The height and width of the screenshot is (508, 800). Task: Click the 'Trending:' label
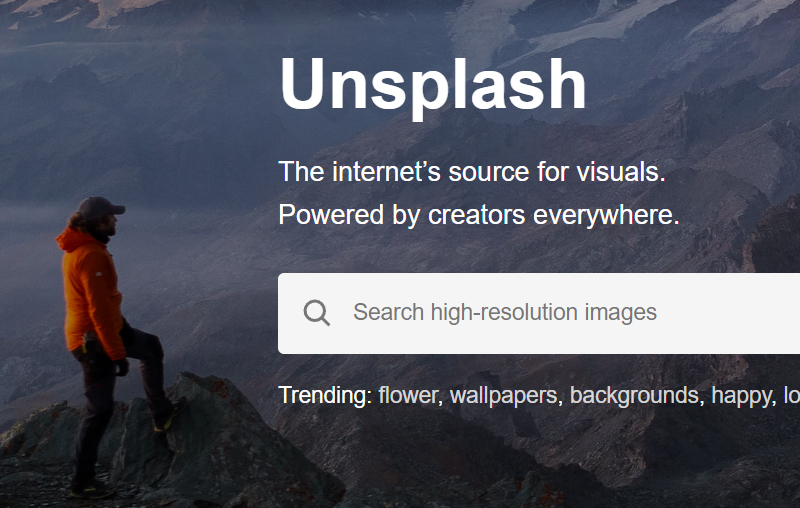(x=325, y=395)
